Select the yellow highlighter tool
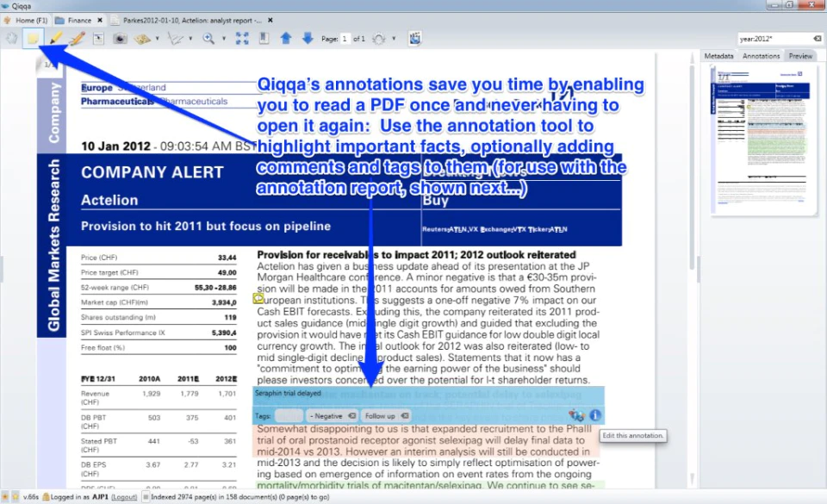The height and width of the screenshot is (504, 827). [55, 39]
